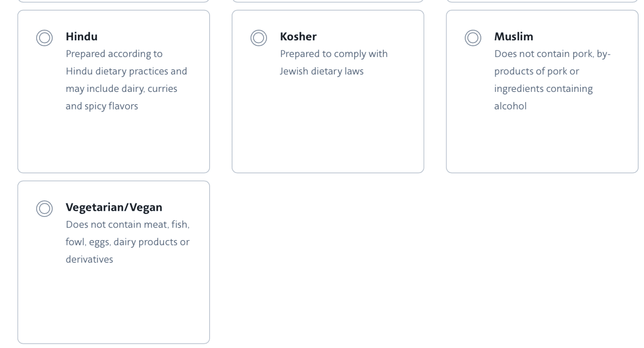Pick the Muslim meal radio button
This screenshot has height=348, width=644.
point(473,38)
